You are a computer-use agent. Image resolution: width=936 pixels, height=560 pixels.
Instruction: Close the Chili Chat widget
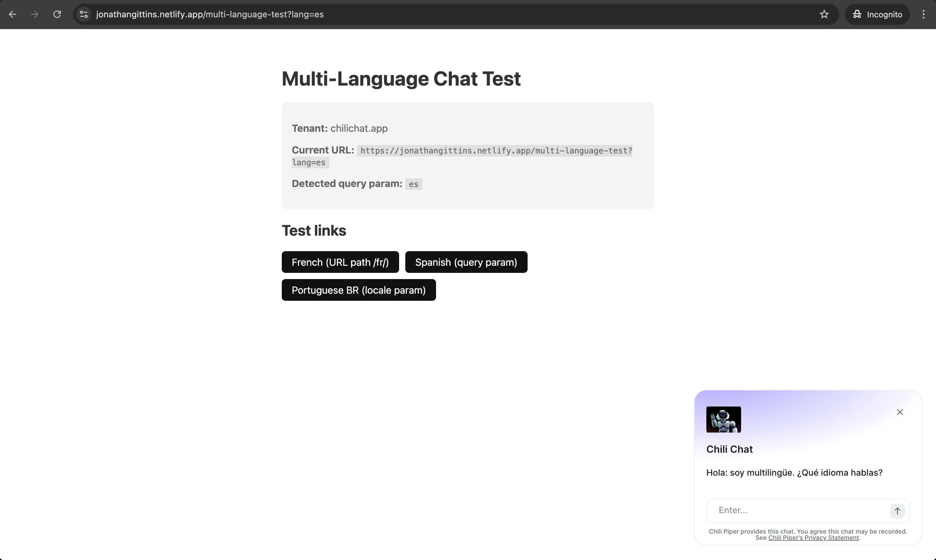click(x=900, y=412)
